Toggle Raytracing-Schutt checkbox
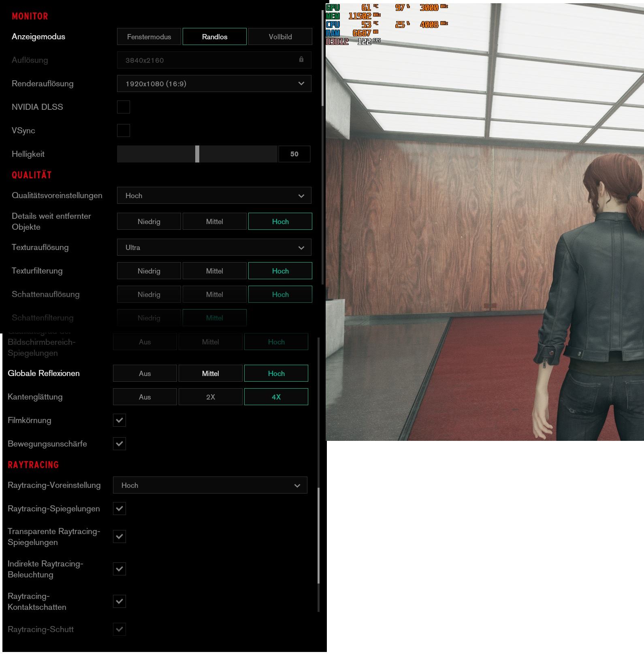 pos(119,629)
